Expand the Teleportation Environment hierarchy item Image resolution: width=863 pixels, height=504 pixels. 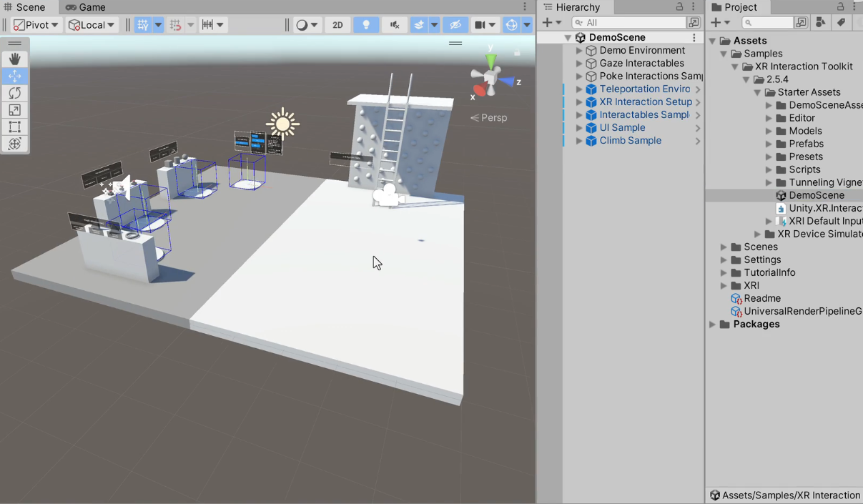click(x=578, y=89)
